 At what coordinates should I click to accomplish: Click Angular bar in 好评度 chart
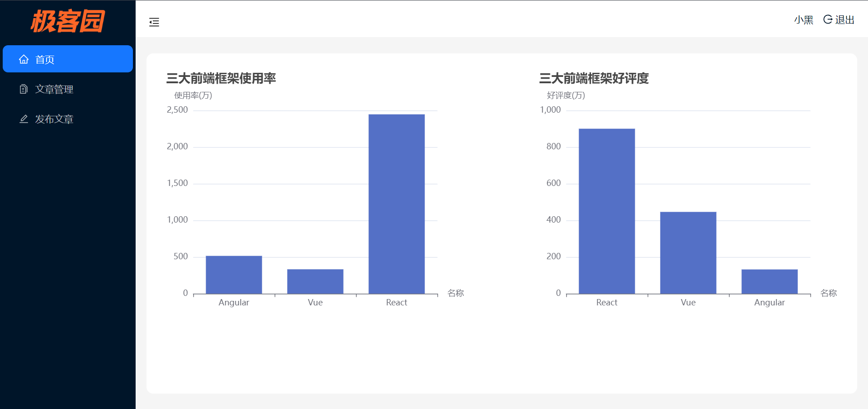(x=769, y=281)
